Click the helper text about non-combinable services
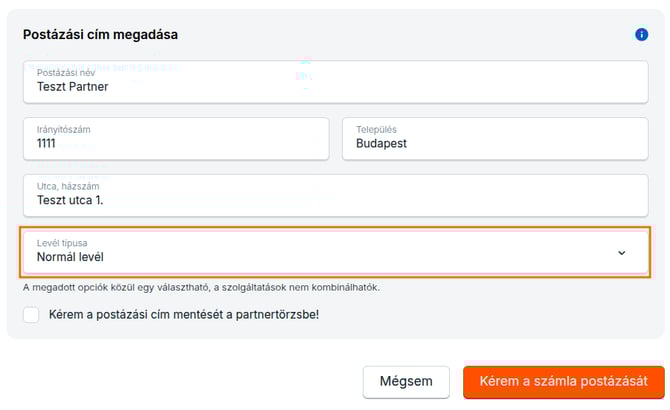The image size is (670, 410). (201, 287)
